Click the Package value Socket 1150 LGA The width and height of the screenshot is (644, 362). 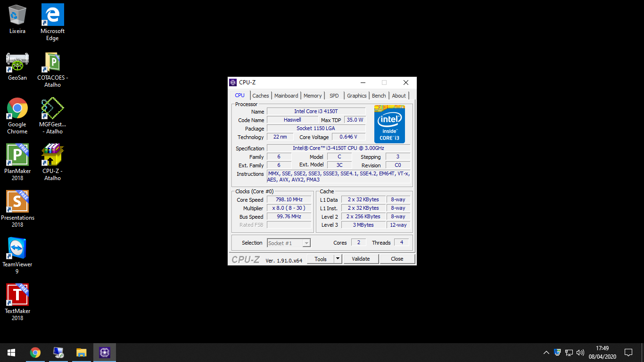click(x=316, y=128)
